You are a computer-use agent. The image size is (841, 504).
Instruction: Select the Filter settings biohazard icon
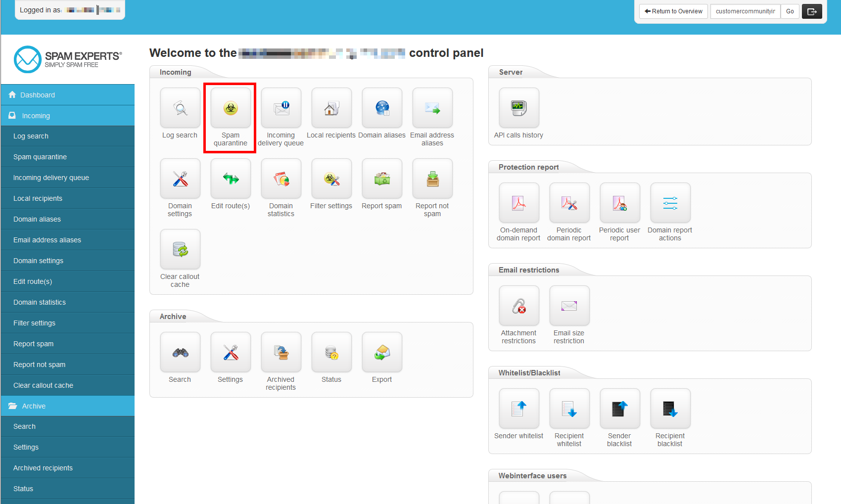(x=331, y=179)
